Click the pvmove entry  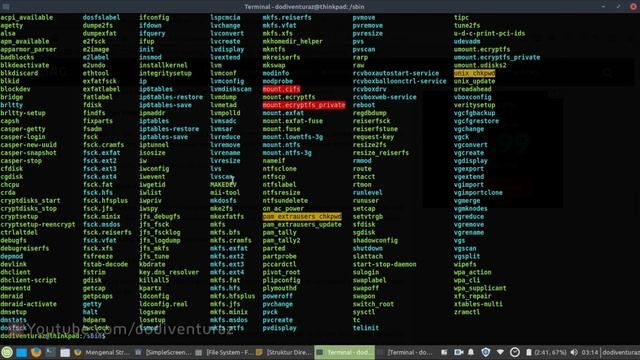point(364,18)
